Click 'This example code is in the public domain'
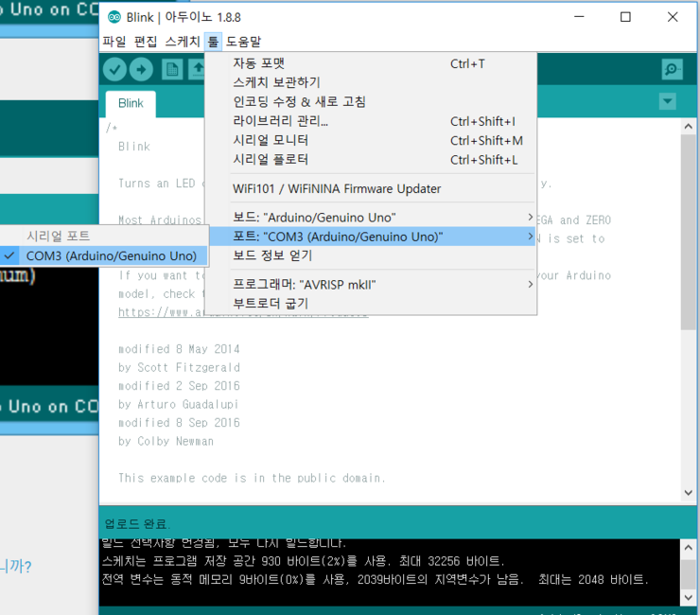 251,478
